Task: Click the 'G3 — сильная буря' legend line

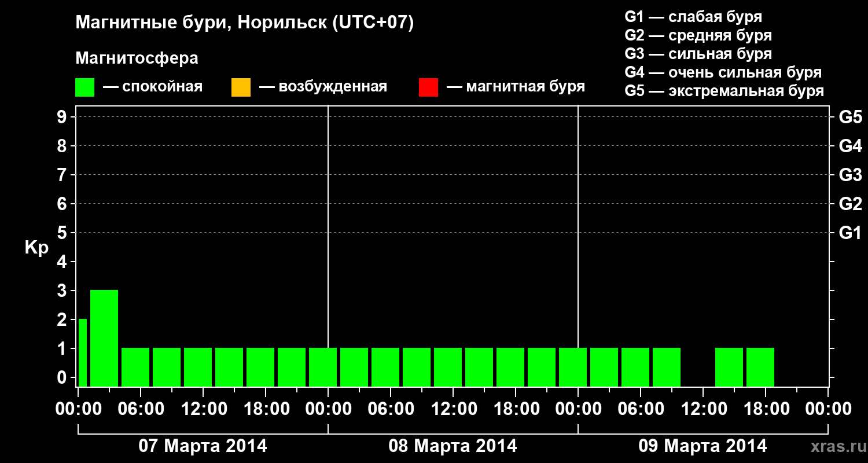Action: [x=698, y=54]
